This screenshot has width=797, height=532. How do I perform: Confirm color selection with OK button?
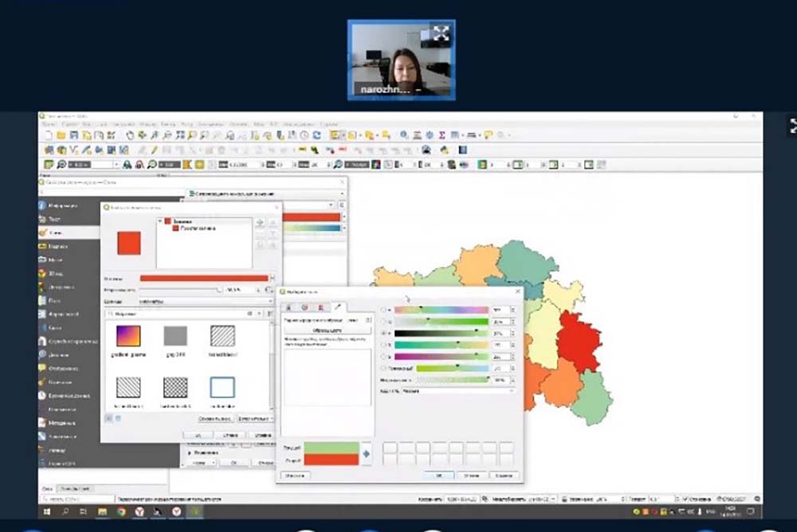pos(439,475)
